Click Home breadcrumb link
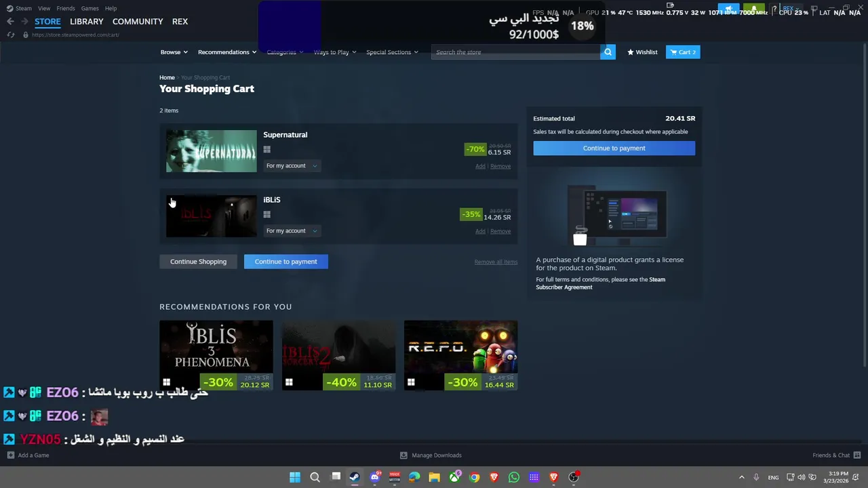This screenshot has height=488, width=868. [167, 77]
